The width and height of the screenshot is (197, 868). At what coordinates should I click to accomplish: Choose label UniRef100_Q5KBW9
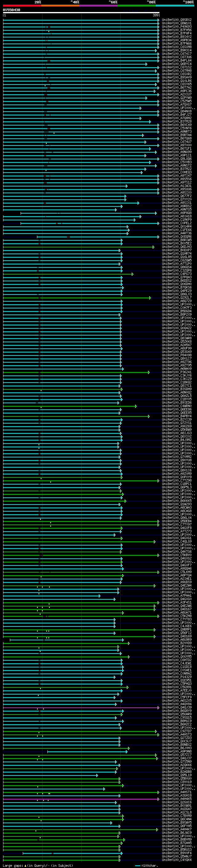(177, 430)
